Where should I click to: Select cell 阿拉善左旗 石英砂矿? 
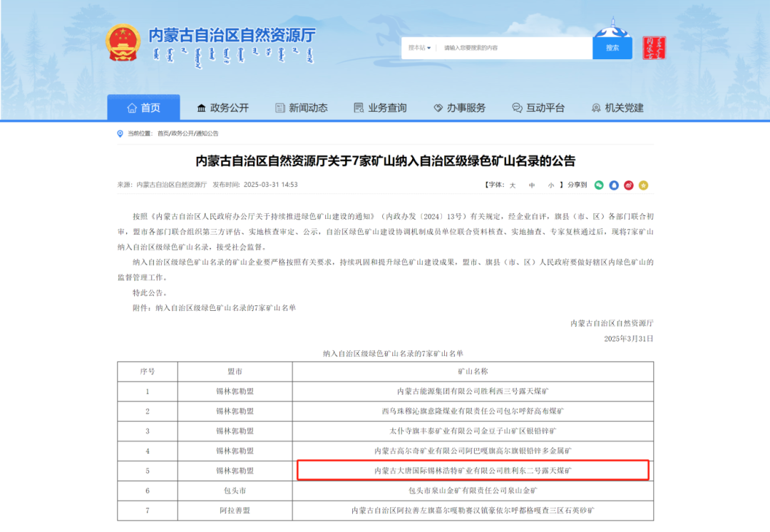pos(473,511)
